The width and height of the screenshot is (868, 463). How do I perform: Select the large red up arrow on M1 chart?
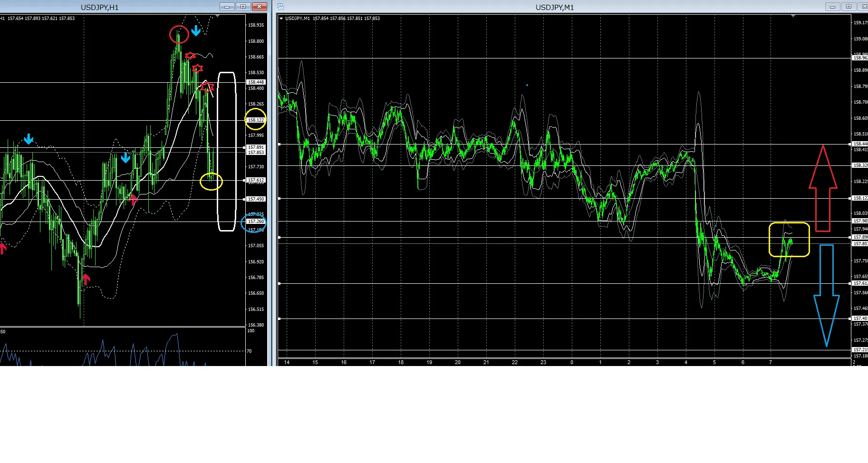click(x=823, y=189)
